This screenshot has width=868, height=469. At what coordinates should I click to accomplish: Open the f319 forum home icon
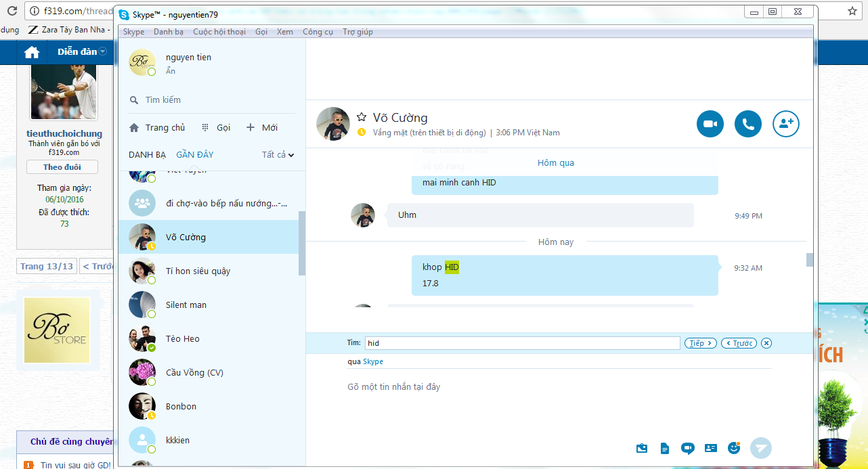coord(32,52)
